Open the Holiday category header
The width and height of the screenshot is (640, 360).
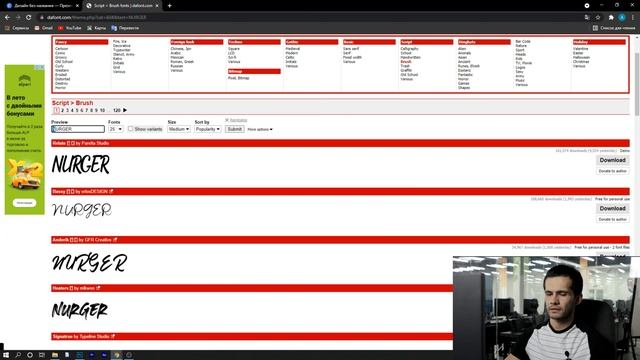599,42
